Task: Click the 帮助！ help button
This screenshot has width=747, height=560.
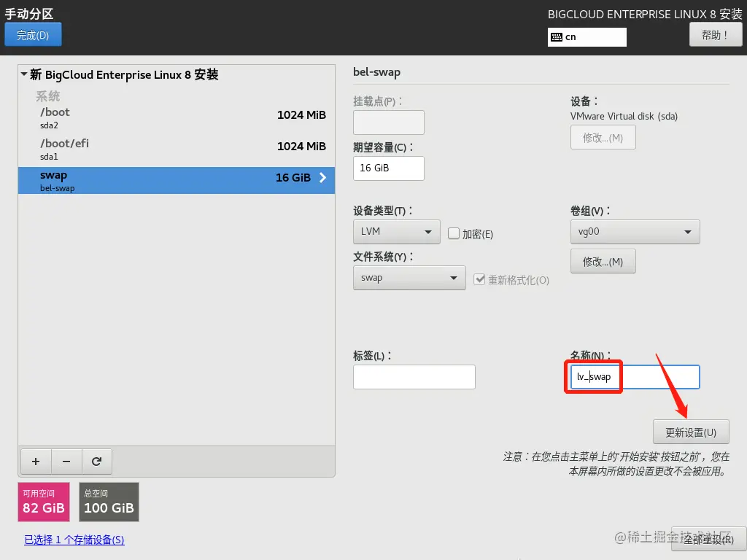Action: [x=715, y=35]
